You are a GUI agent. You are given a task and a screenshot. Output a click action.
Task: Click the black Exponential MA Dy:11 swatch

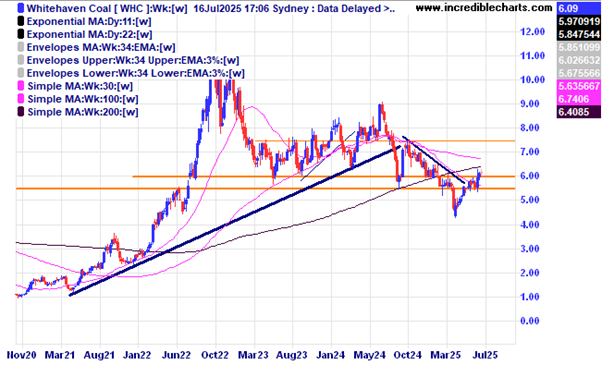[21, 21]
